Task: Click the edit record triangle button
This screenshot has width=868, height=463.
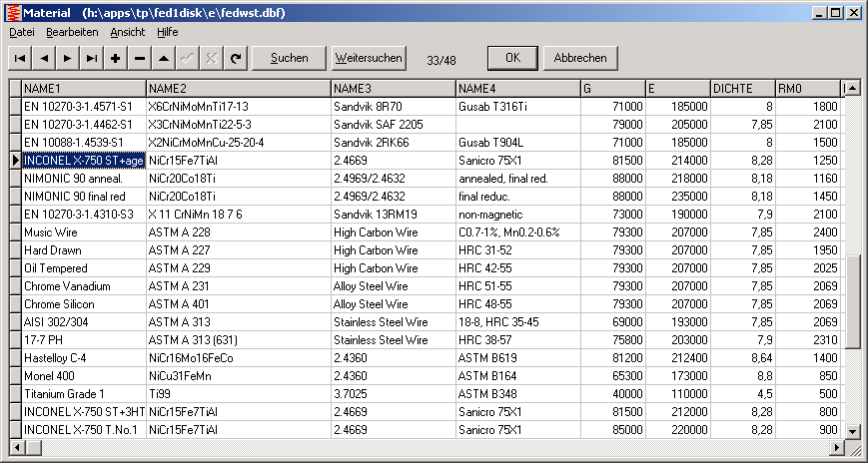Action: [x=164, y=58]
